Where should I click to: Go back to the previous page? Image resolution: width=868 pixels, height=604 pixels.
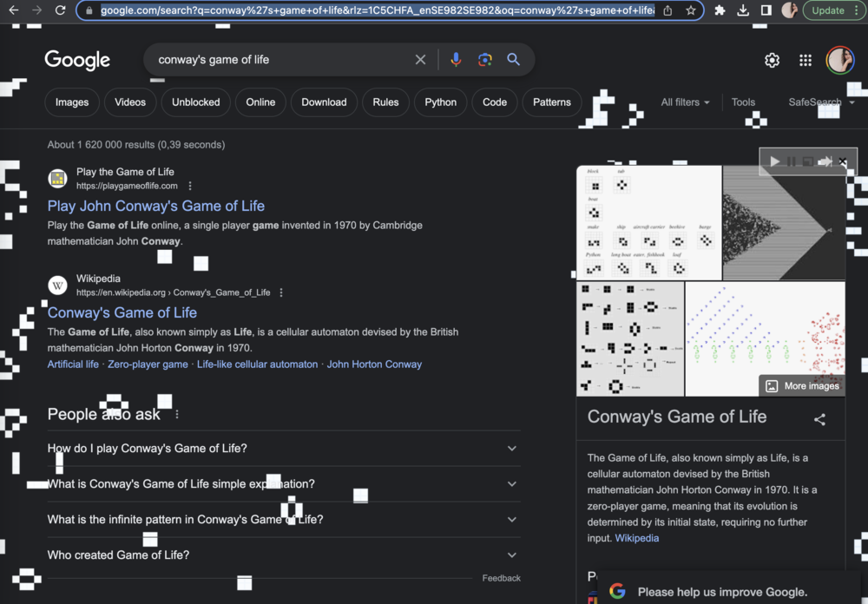[x=14, y=10]
